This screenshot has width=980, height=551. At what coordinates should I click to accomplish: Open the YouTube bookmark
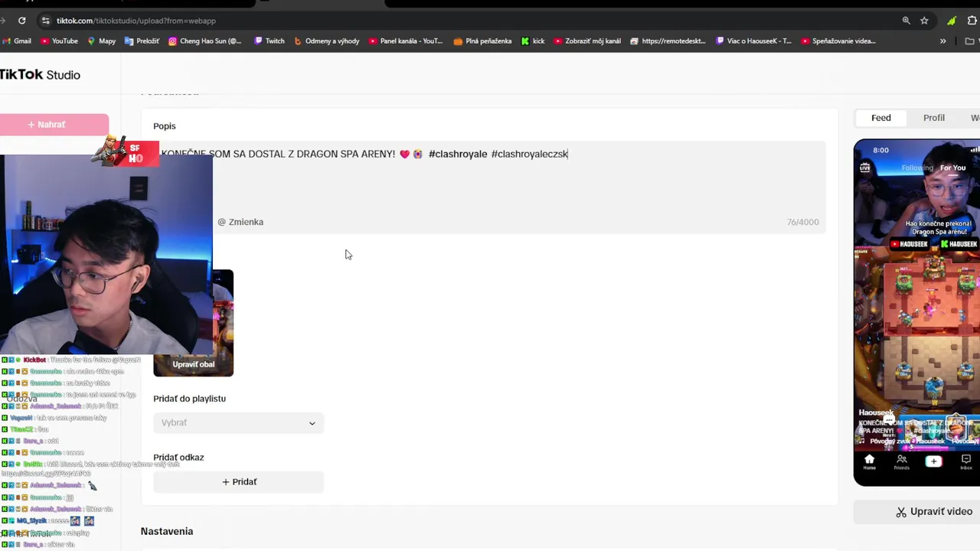coord(60,41)
